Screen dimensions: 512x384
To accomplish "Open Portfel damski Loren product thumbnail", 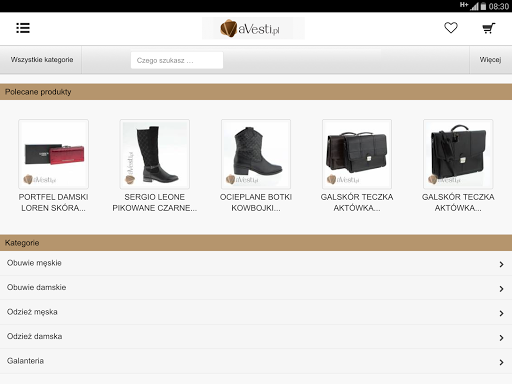I will coord(53,154).
